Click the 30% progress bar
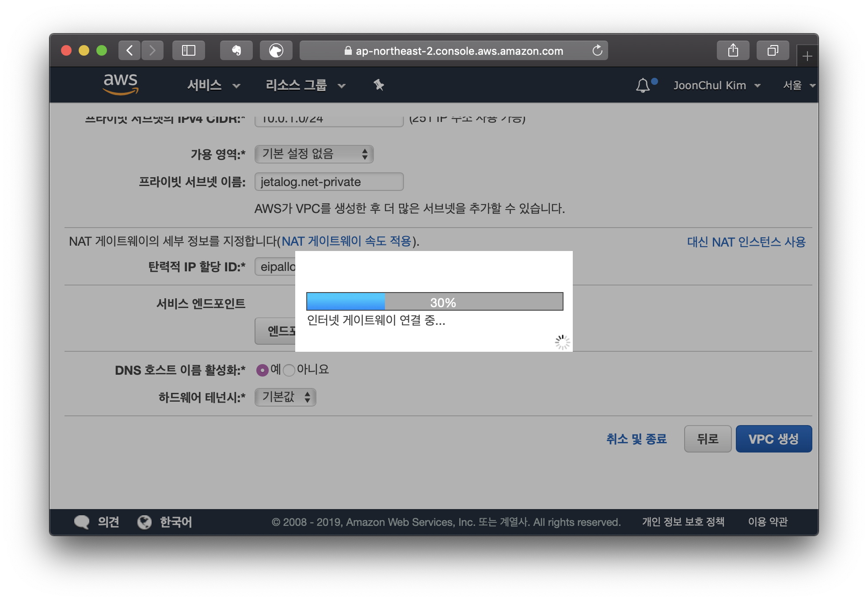 434,302
